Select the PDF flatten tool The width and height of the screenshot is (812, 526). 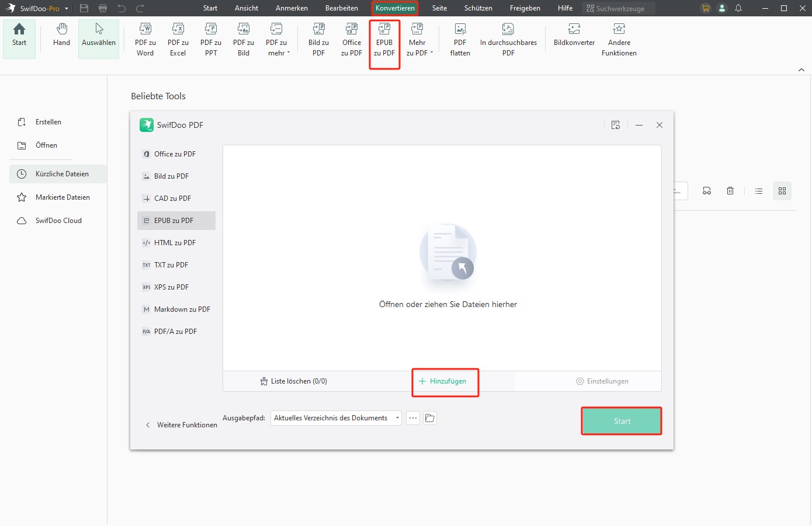tap(460, 40)
